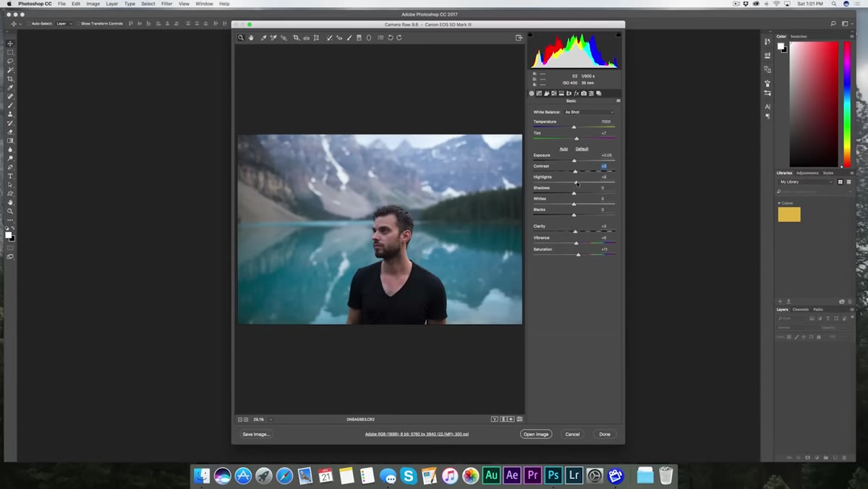
Task: Open the My Library dropdown
Action: (807, 182)
